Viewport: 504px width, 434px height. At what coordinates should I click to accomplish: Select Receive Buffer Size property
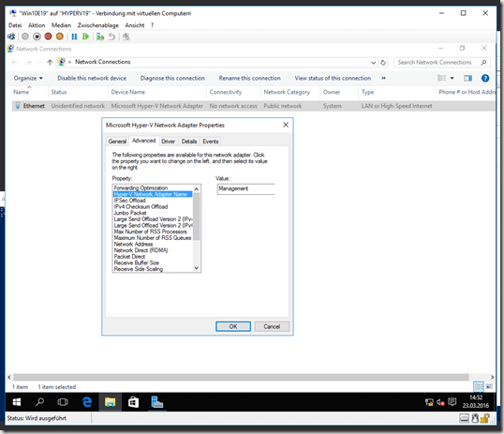click(x=136, y=262)
